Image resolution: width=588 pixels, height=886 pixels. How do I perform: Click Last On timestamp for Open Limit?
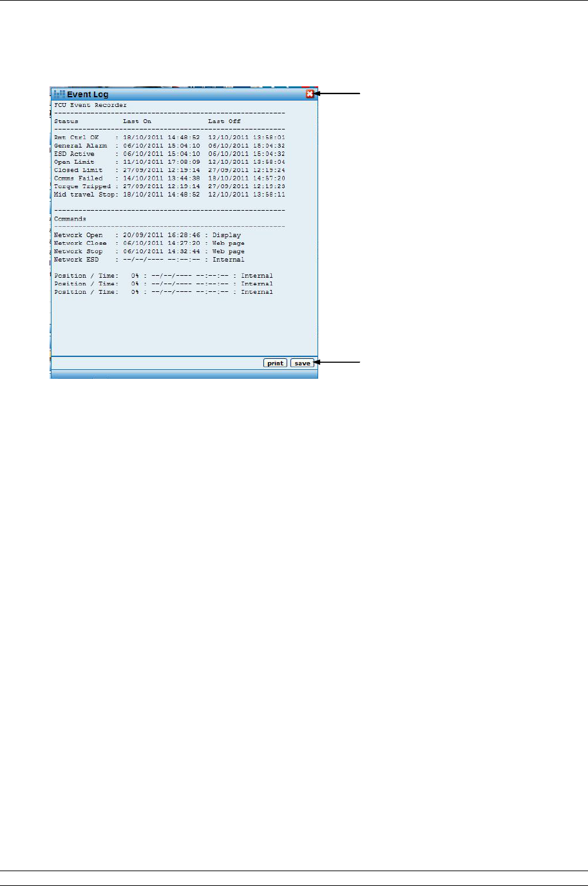(162, 162)
